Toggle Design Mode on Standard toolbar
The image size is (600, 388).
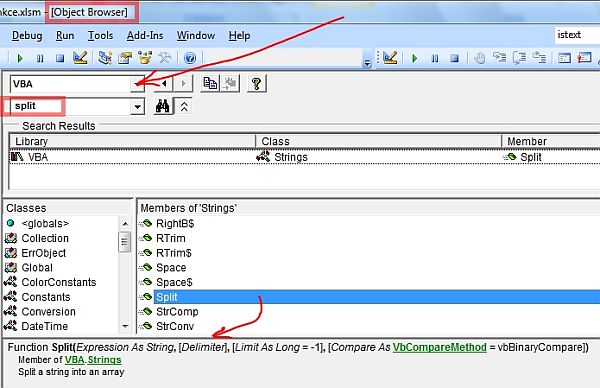pyautogui.click(x=80, y=58)
